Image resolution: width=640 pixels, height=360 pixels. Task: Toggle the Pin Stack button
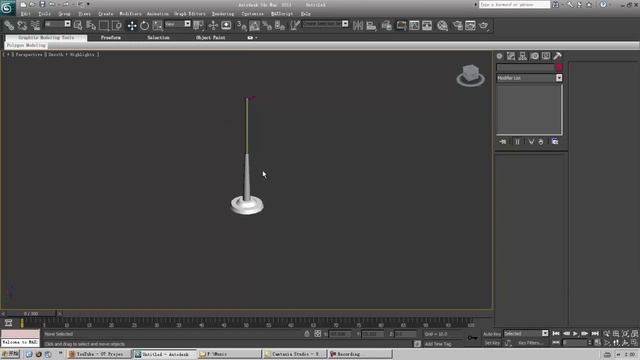(503, 142)
